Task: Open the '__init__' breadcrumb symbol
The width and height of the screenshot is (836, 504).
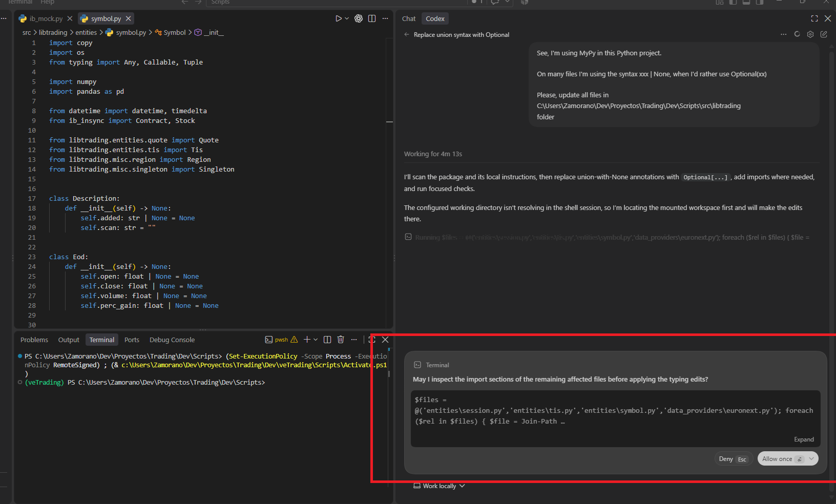Action: pos(214,32)
